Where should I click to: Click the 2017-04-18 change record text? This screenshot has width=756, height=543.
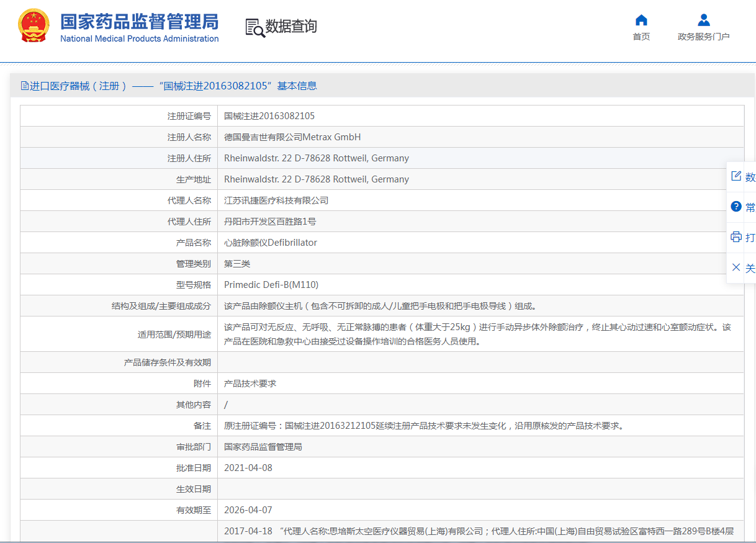pos(479,531)
